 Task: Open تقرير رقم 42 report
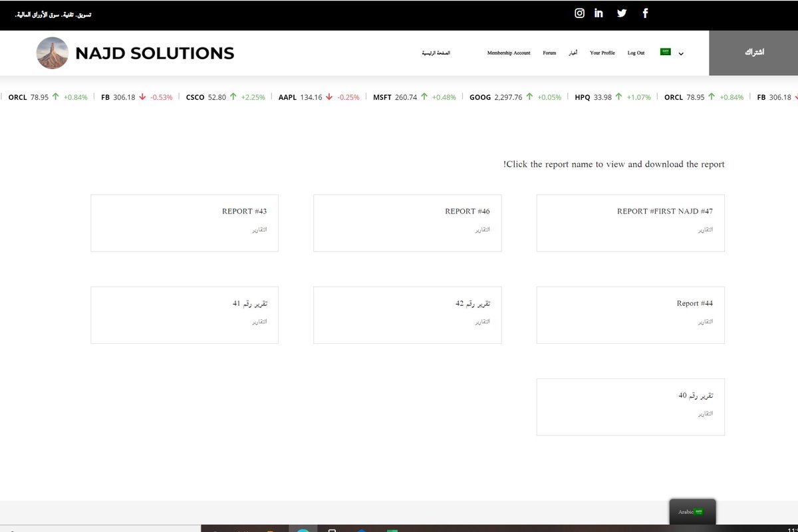[473, 303]
